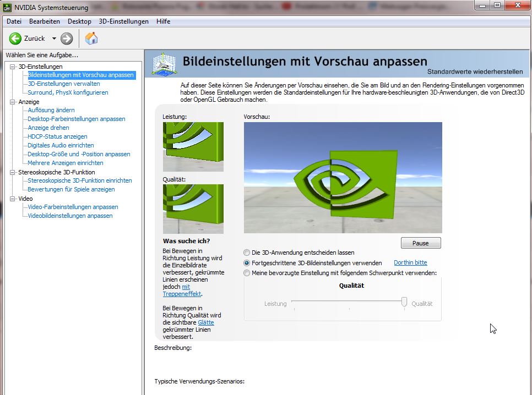
Task: Click the NVIDIA title bar app icon
Action: pyautogui.click(x=7, y=7)
